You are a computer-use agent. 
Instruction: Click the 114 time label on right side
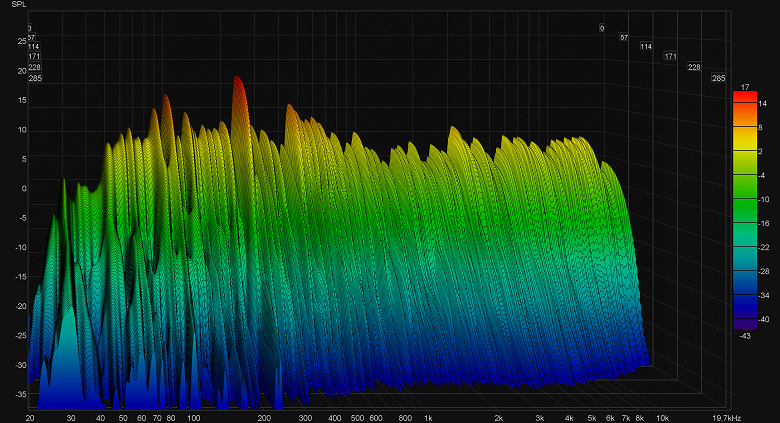tap(646, 46)
